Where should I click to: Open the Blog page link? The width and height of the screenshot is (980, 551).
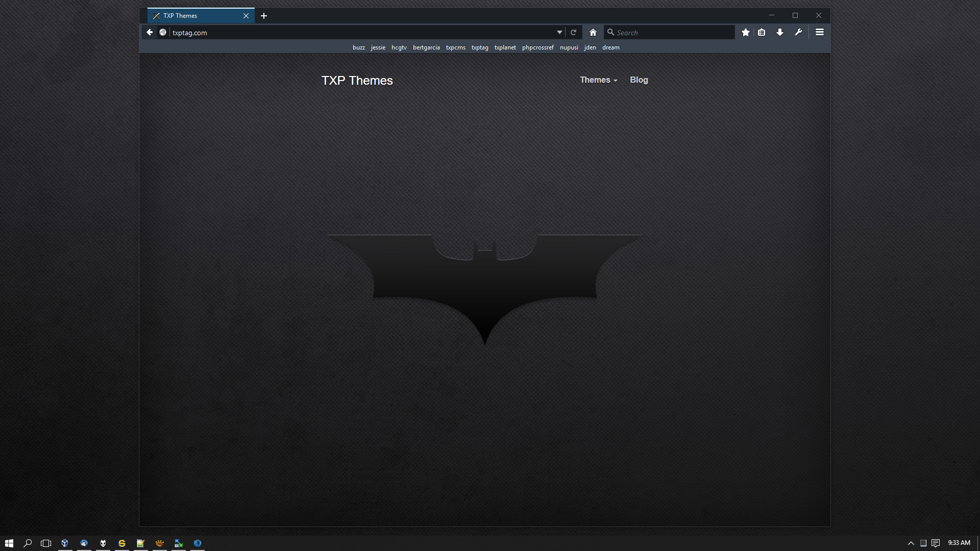[639, 80]
